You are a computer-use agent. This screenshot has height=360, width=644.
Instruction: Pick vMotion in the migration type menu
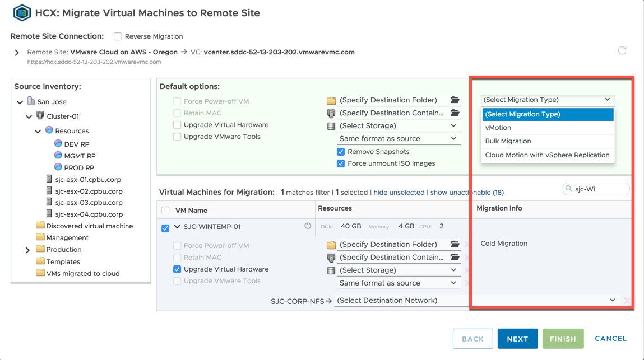point(498,128)
